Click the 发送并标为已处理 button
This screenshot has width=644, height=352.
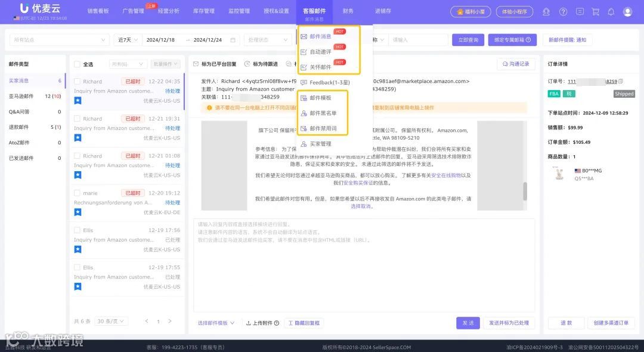(x=509, y=323)
